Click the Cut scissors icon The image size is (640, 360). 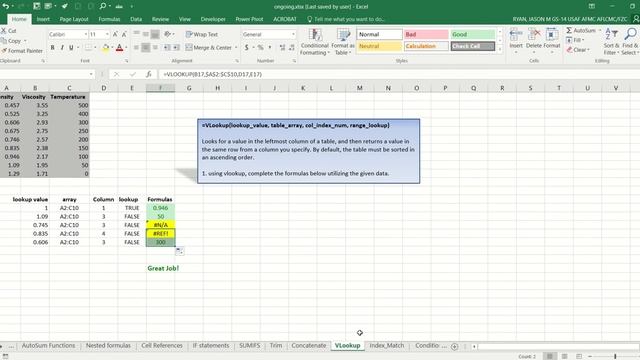coord(4,31)
